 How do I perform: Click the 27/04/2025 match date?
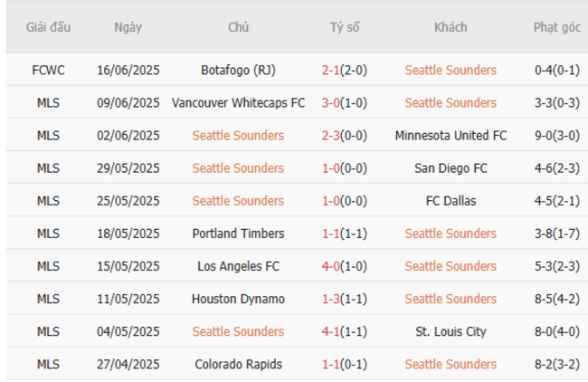[128, 364]
